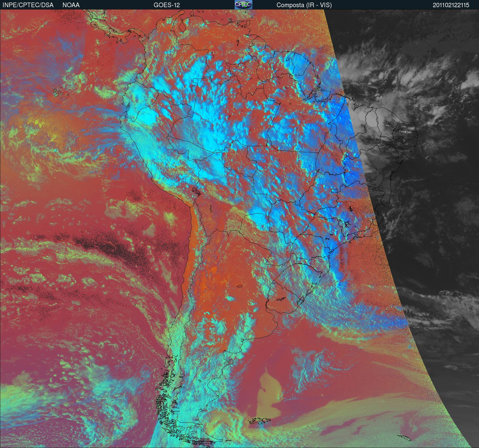Click the Mar Chiquita lake outline in Argentina

pyautogui.click(x=239, y=287)
